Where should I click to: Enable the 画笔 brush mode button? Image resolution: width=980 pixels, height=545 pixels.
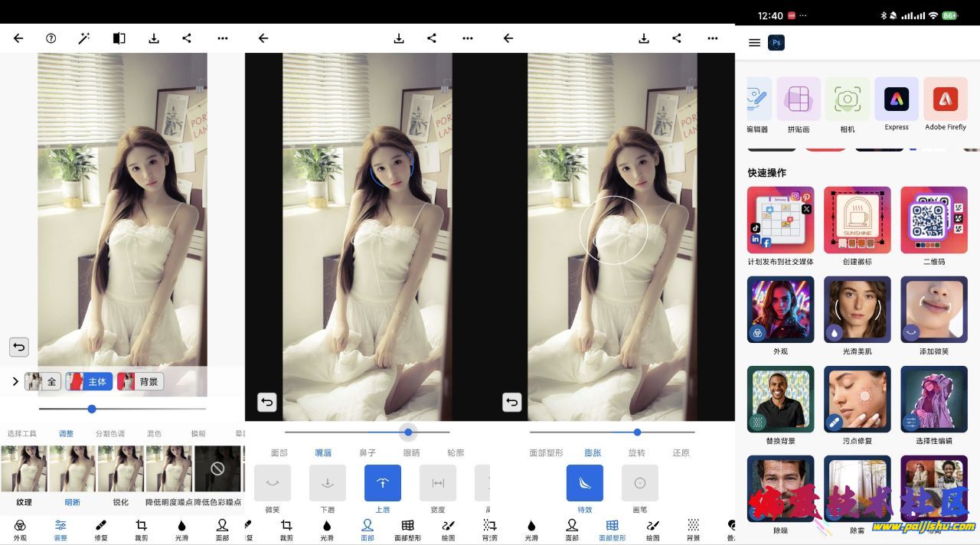(x=639, y=484)
